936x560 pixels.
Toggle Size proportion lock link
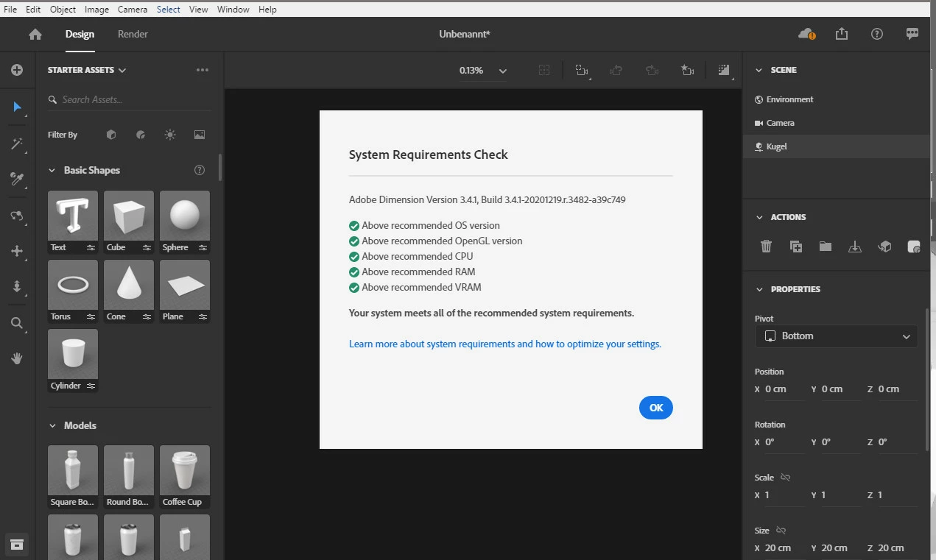(781, 530)
